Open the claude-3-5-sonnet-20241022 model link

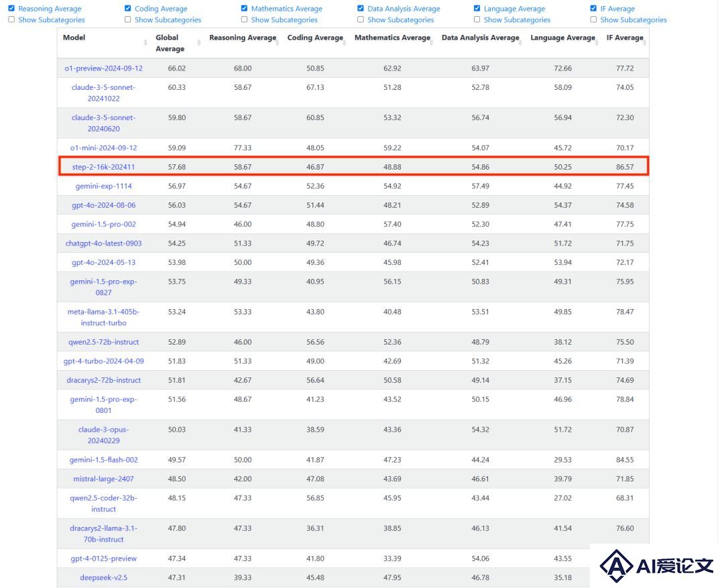pyautogui.click(x=103, y=93)
